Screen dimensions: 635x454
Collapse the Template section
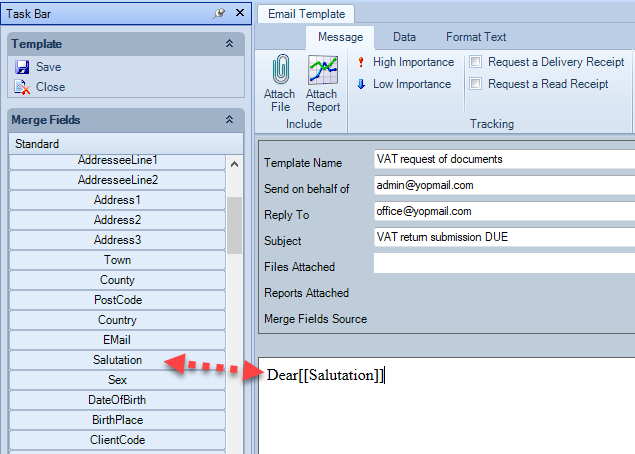coord(229,43)
